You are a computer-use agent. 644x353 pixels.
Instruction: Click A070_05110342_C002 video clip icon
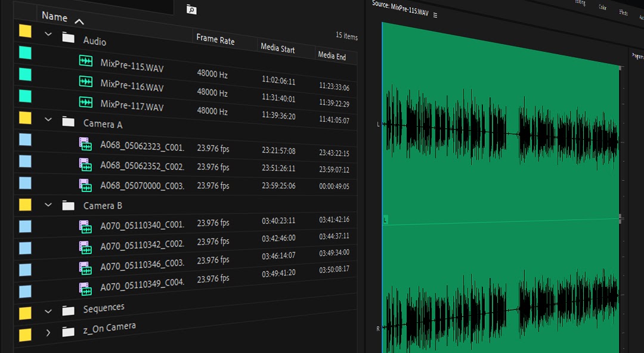click(x=85, y=247)
